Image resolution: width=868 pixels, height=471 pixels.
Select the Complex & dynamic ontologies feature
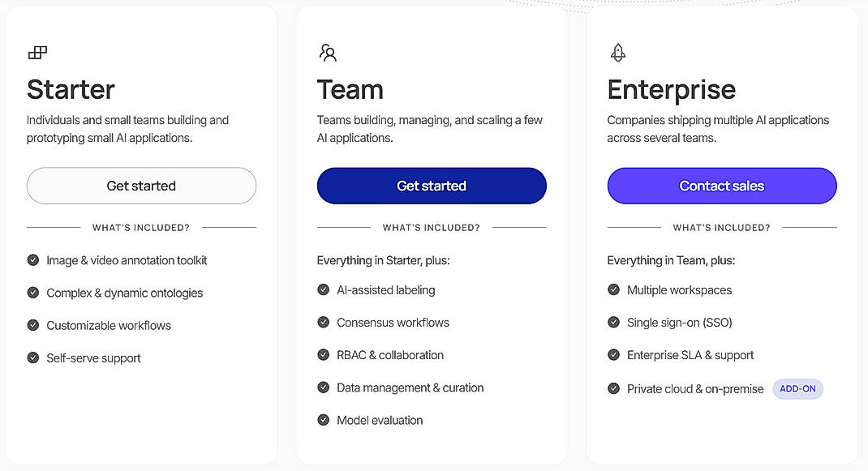pyautogui.click(x=125, y=293)
